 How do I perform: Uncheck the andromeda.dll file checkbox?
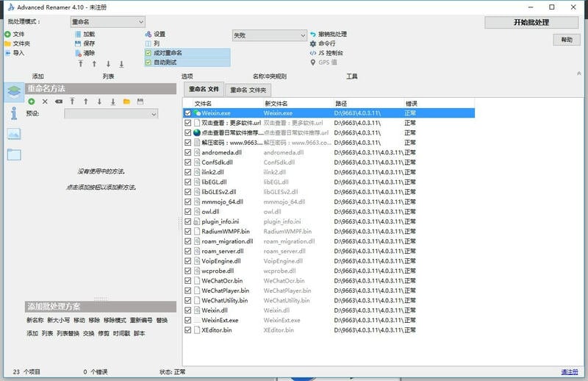(188, 152)
